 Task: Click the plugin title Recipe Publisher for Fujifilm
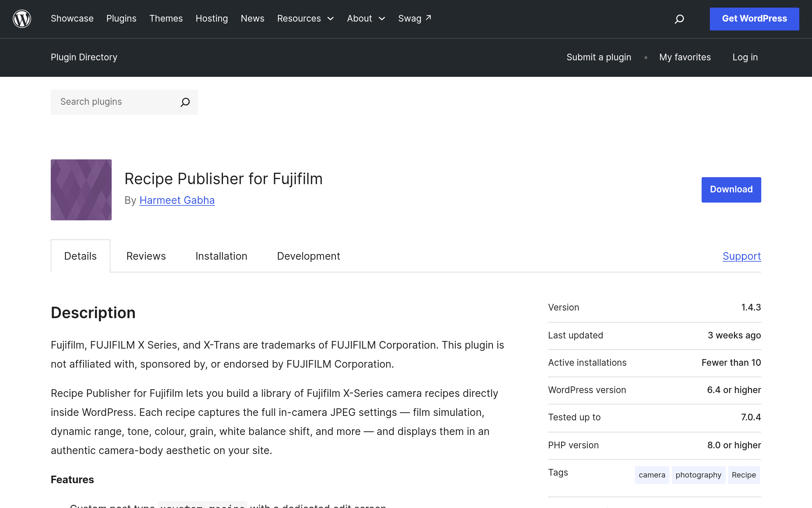pos(224,178)
